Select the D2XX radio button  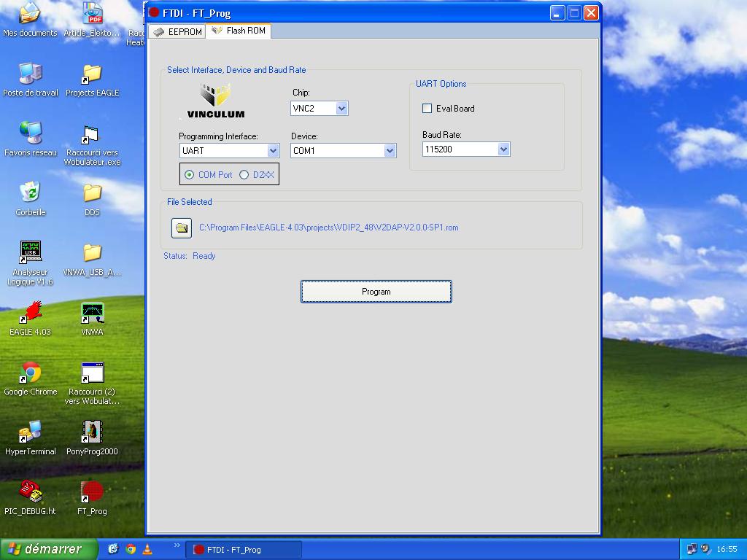(244, 175)
